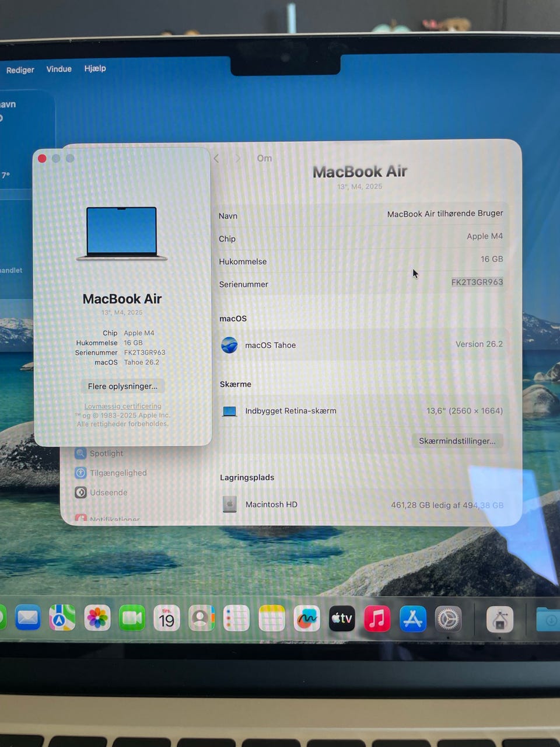Open Mail from the Dock
This screenshot has height=747, width=560.
[27, 618]
